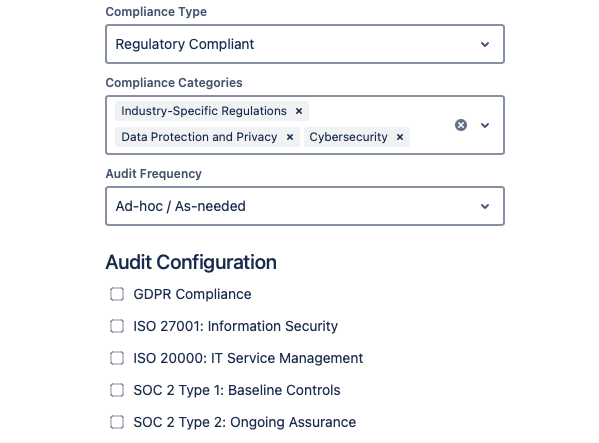Remove the Data Protection and Privacy tag
Image resolution: width=599 pixels, height=443 pixels.
coord(290,137)
